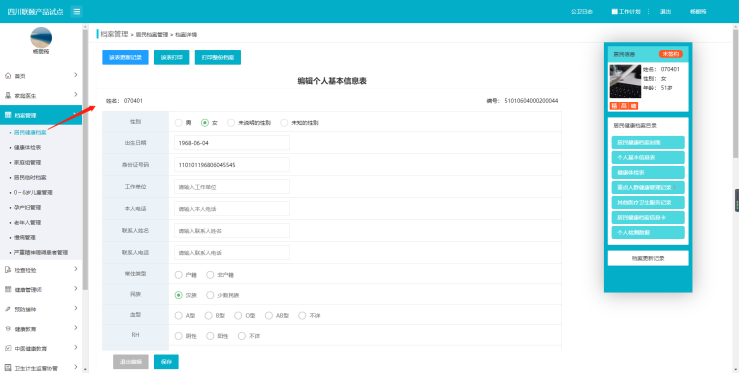The width and height of the screenshot is (740, 374).
Task: Select RH 阳性 radio button
Action: coord(210,336)
